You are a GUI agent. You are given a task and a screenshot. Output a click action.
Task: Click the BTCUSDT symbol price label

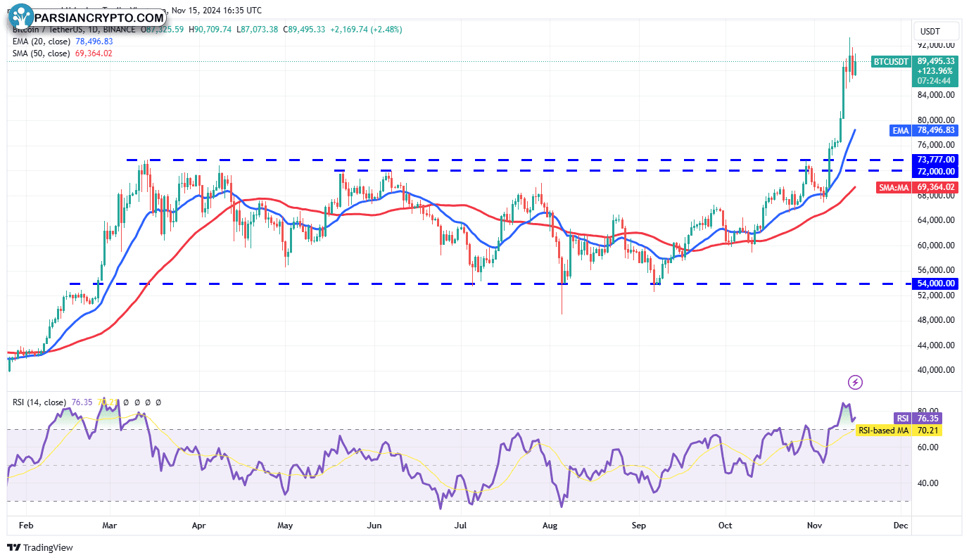point(891,61)
